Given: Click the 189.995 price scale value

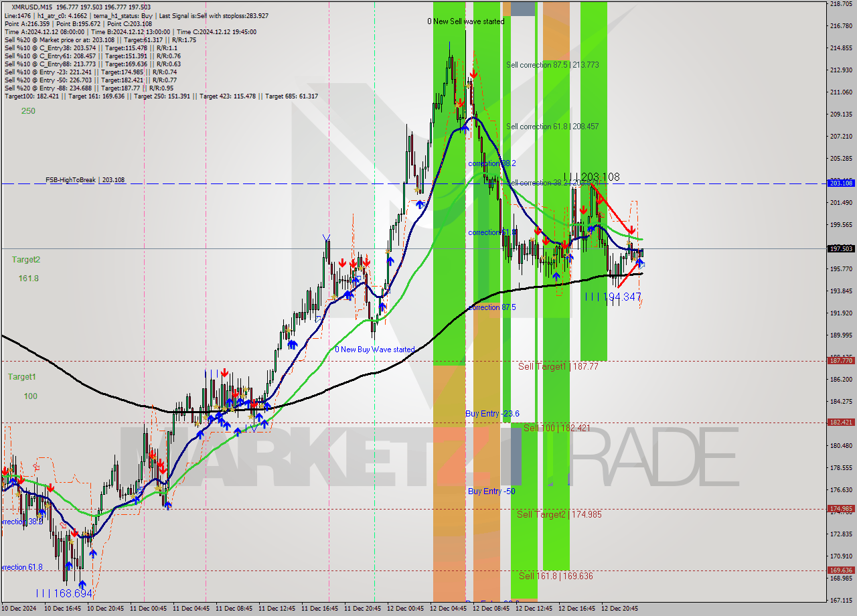Looking at the screenshot, I should (841, 335).
